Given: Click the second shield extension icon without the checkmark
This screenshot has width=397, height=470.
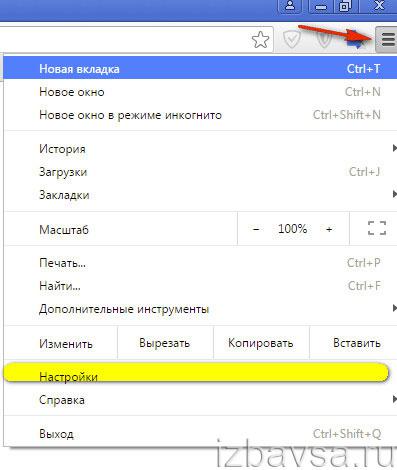Looking at the screenshot, I should [x=324, y=40].
